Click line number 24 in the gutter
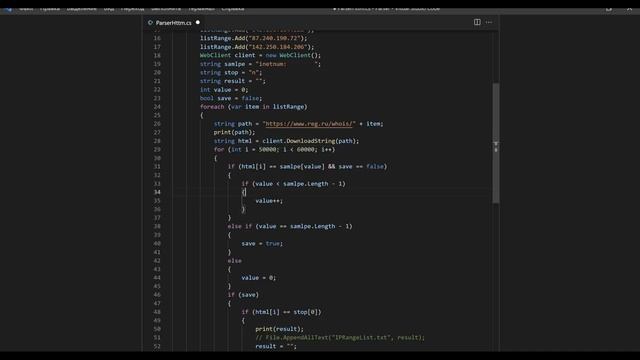640x360 pixels. click(157, 107)
